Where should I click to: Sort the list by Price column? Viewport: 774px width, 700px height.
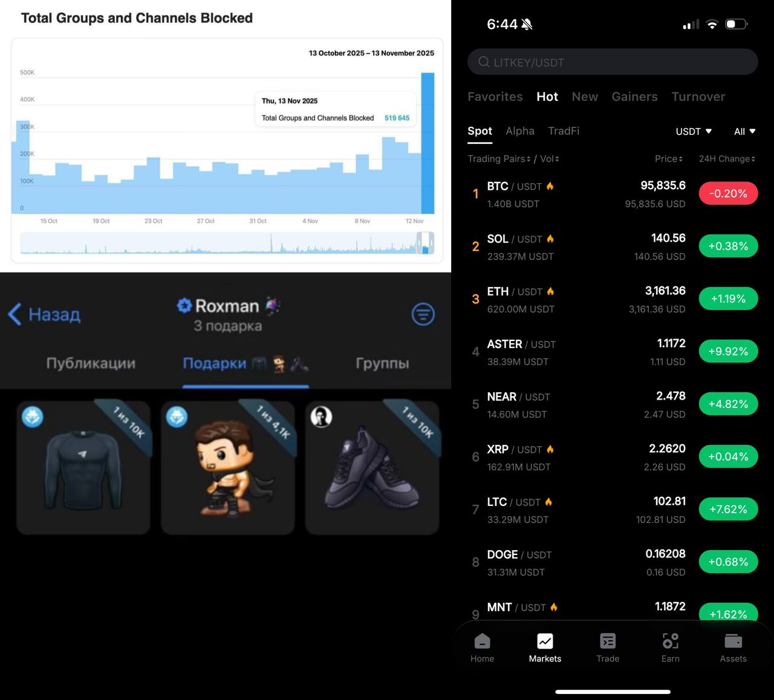click(668, 159)
